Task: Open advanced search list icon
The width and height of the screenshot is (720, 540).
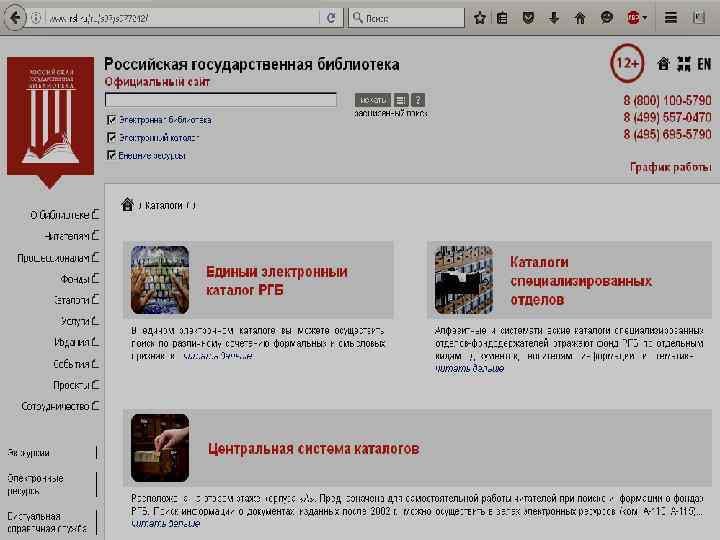Action: point(401,100)
